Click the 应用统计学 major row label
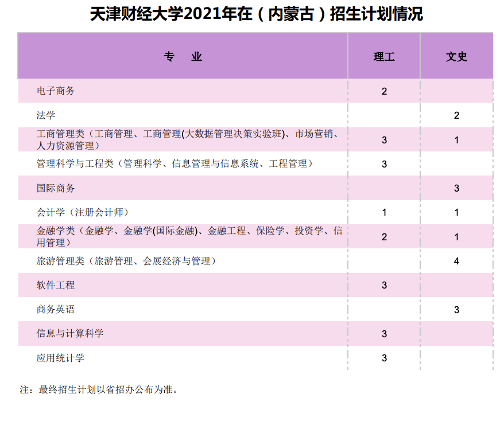Viewport: 504px width, 421px height. (60, 358)
